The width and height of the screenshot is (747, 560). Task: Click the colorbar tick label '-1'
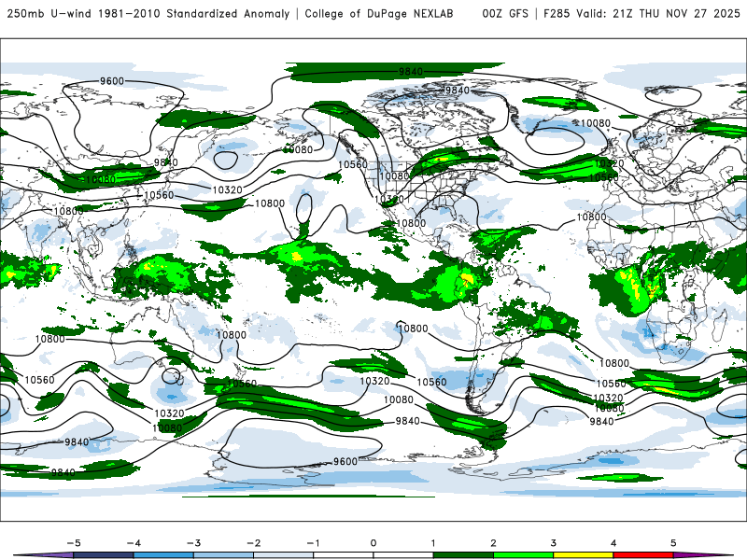[313, 543]
